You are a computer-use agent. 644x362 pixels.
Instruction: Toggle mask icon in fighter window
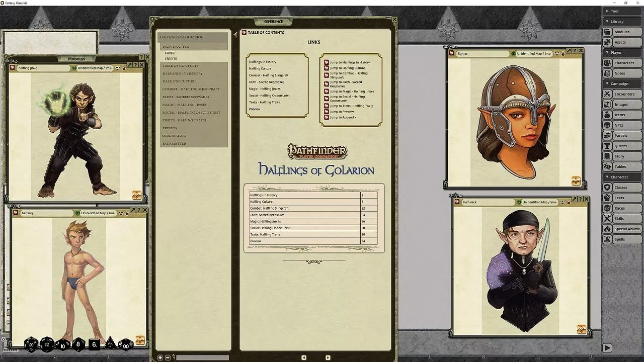[557, 53]
